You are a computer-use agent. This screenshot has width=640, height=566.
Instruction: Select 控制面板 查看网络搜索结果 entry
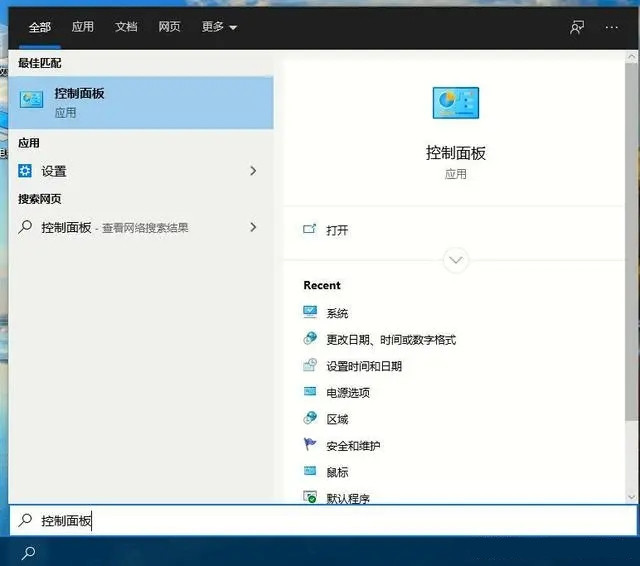coord(141,227)
